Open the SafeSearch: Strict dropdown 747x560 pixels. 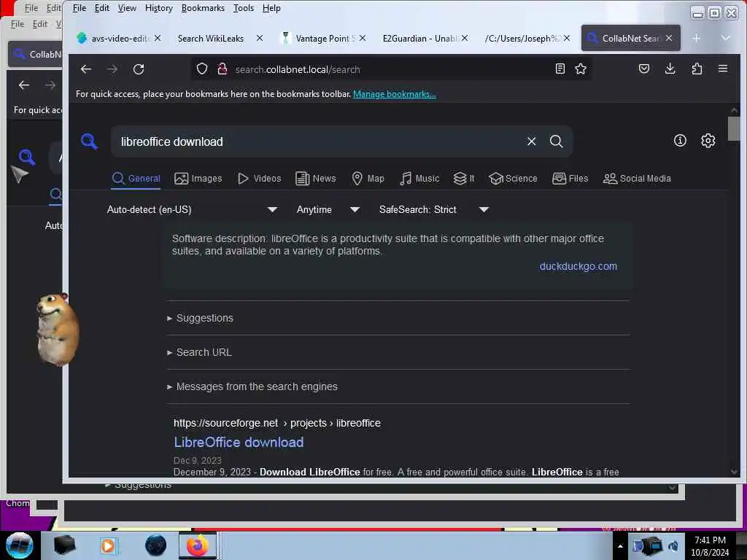(434, 209)
